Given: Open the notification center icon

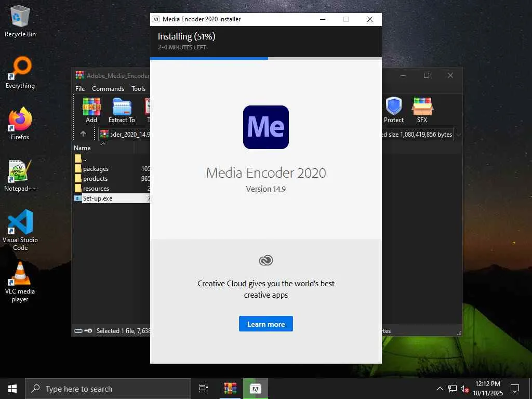Looking at the screenshot, I should [x=515, y=389].
